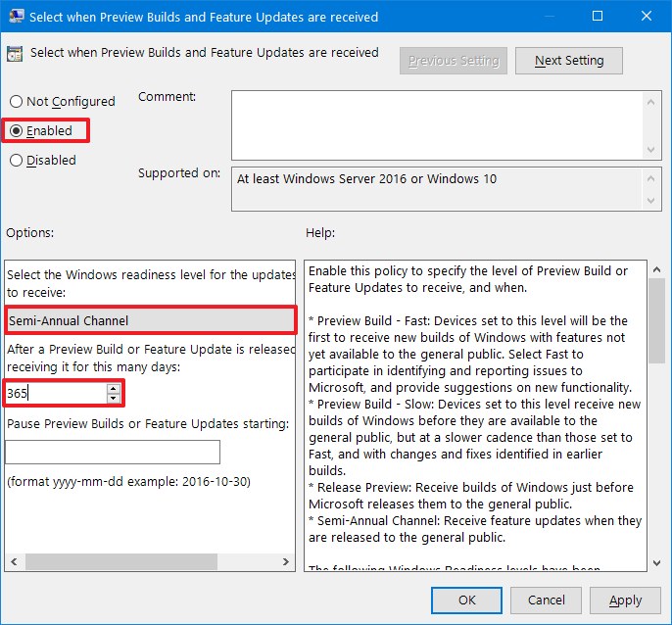
Task: Click the Next Setting button
Action: pyautogui.click(x=569, y=61)
